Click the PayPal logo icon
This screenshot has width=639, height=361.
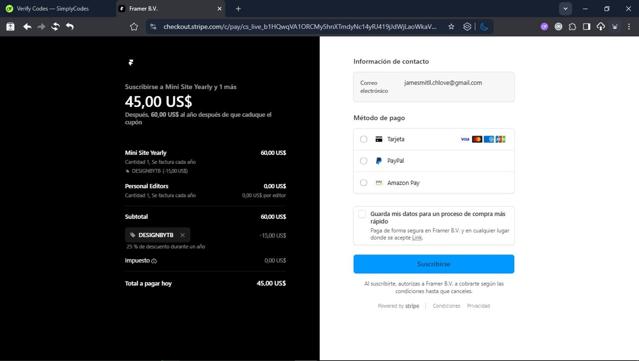click(379, 161)
